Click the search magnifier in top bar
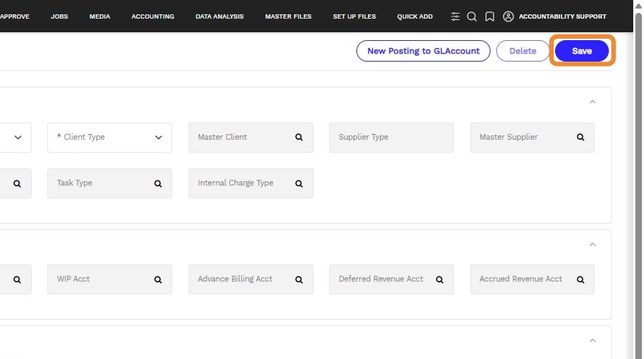 coord(472,16)
